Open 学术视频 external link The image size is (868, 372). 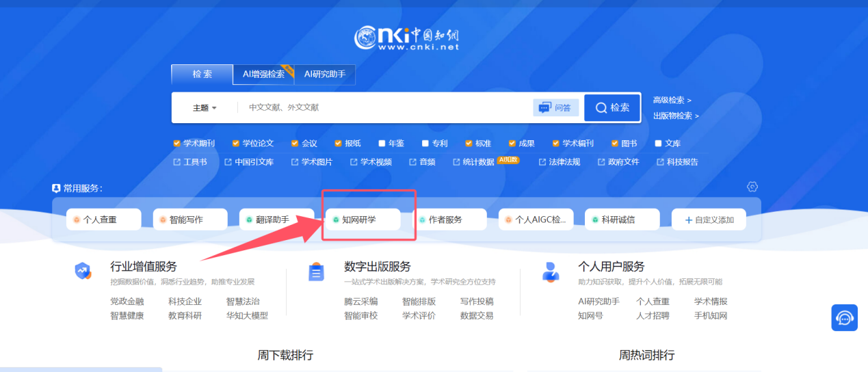tap(371, 162)
